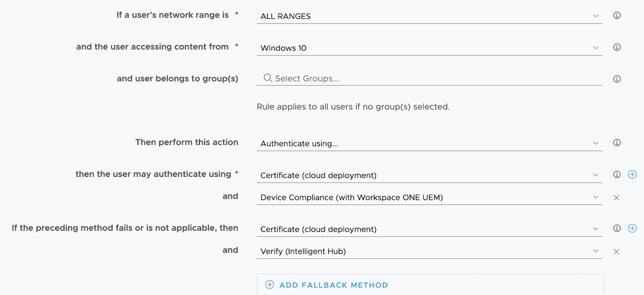Open ALL RANGES network range dropdown
644x295 pixels.
coord(429,16)
